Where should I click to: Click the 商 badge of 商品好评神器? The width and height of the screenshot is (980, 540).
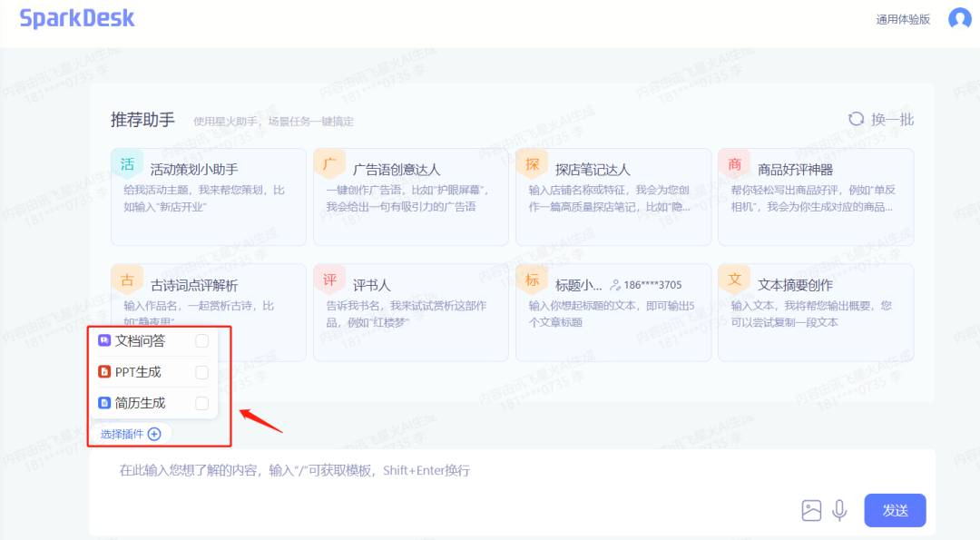coord(734,164)
